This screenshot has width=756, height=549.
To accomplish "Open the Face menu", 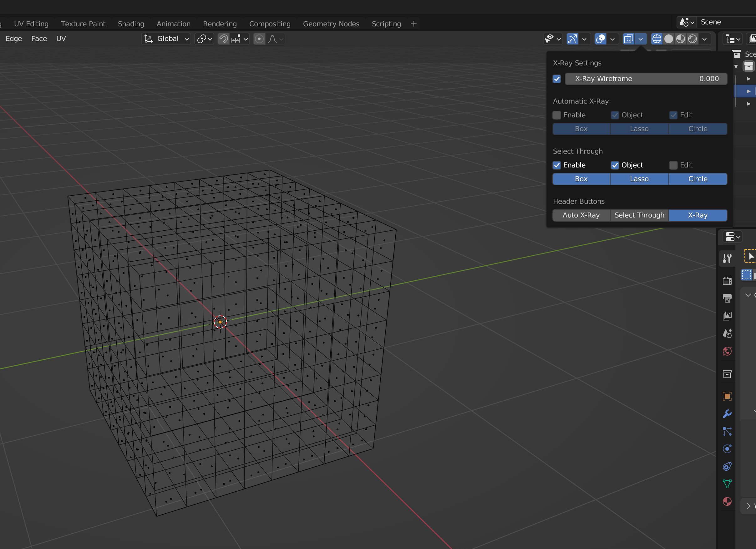I will pyautogui.click(x=39, y=39).
